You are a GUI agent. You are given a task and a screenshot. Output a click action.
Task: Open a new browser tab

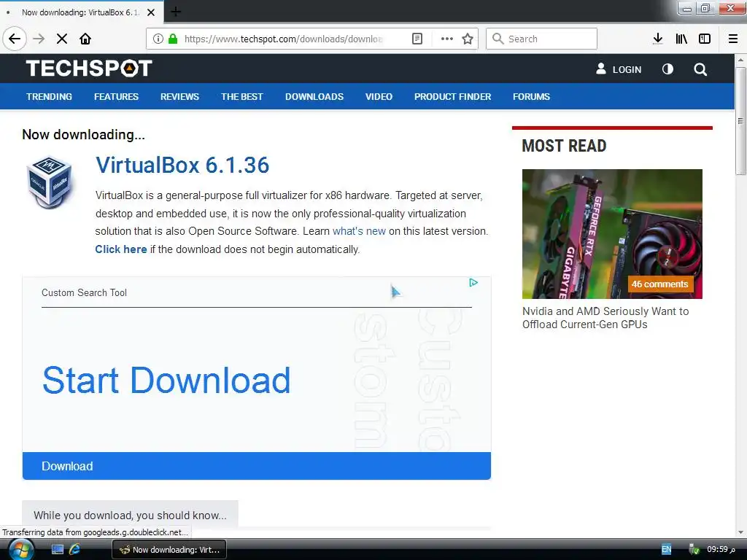coord(176,12)
